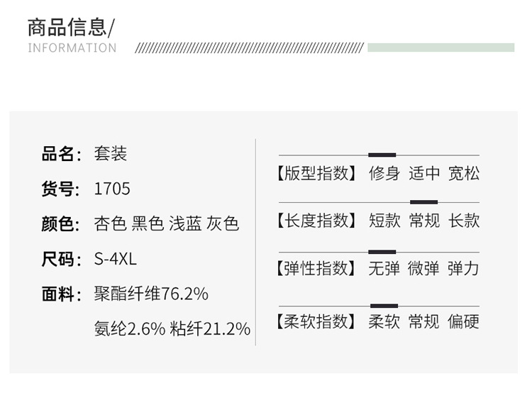Click the 聚酯纤维76.2% fabric text
532x405 pixels.
point(150,294)
